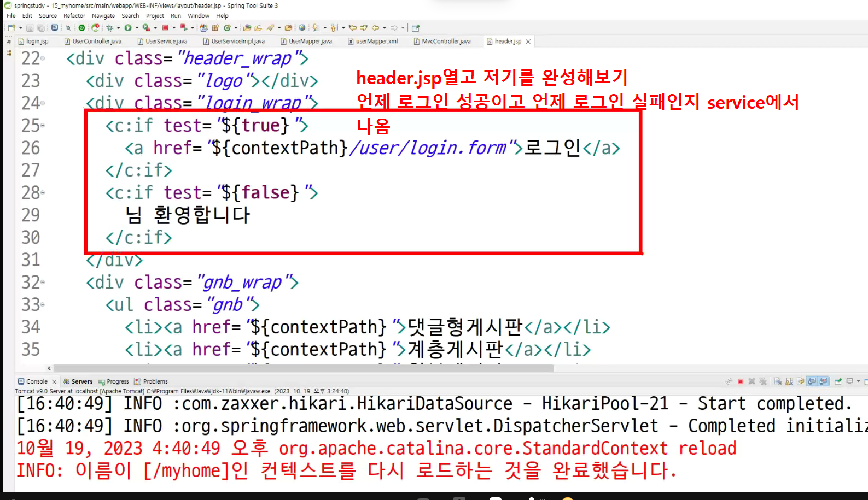The width and height of the screenshot is (868, 500).
Task: Click the Save All toolbar icon
Action: pyautogui.click(x=41, y=28)
